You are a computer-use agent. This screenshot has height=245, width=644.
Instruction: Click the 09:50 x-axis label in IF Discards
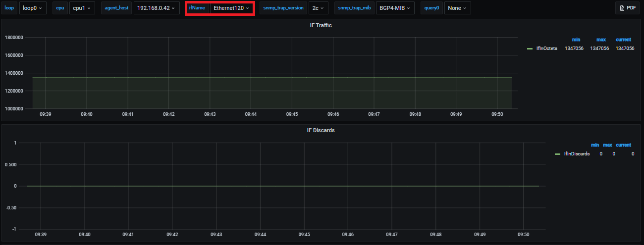(523, 235)
